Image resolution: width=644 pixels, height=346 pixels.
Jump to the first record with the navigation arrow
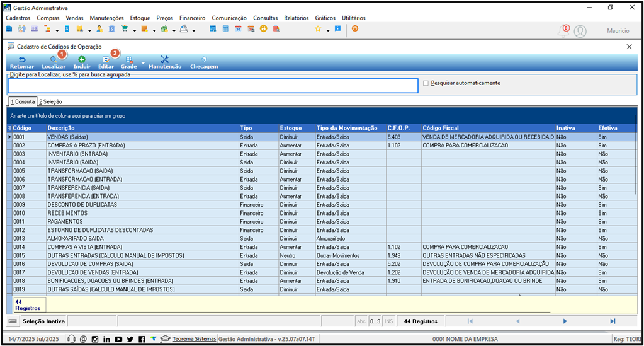click(470, 321)
